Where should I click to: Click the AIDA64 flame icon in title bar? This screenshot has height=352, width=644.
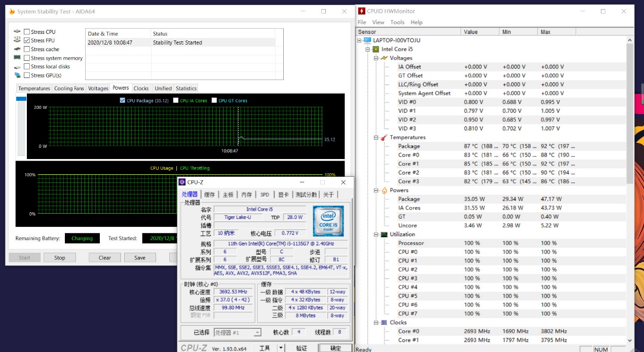pyautogui.click(x=12, y=11)
